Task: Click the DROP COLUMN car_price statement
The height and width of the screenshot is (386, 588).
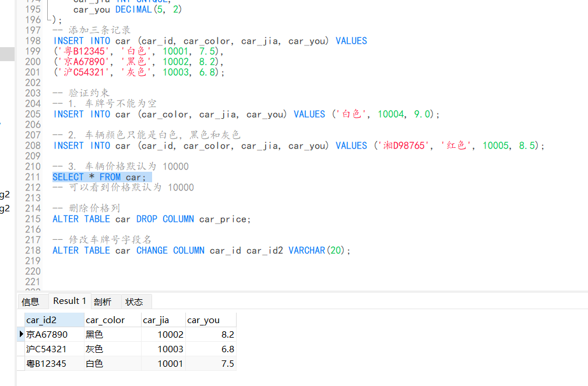Action: click(x=152, y=219)
